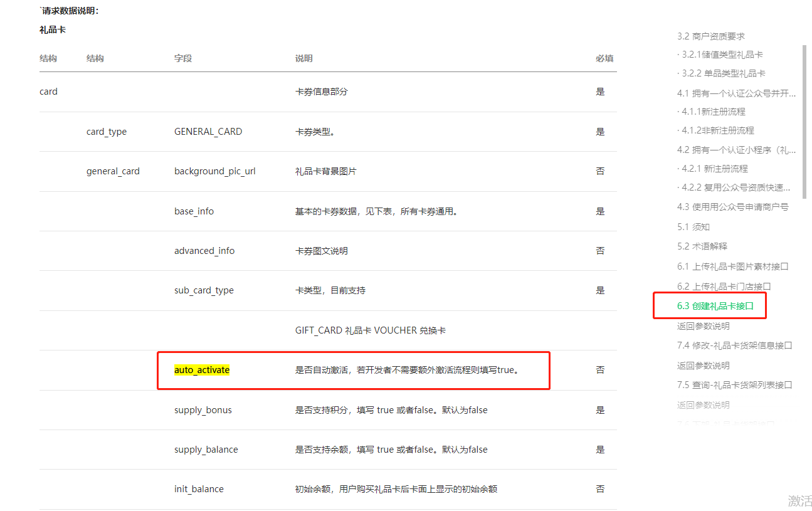Select the GENERAL_CARD field value

pos(208,132)
